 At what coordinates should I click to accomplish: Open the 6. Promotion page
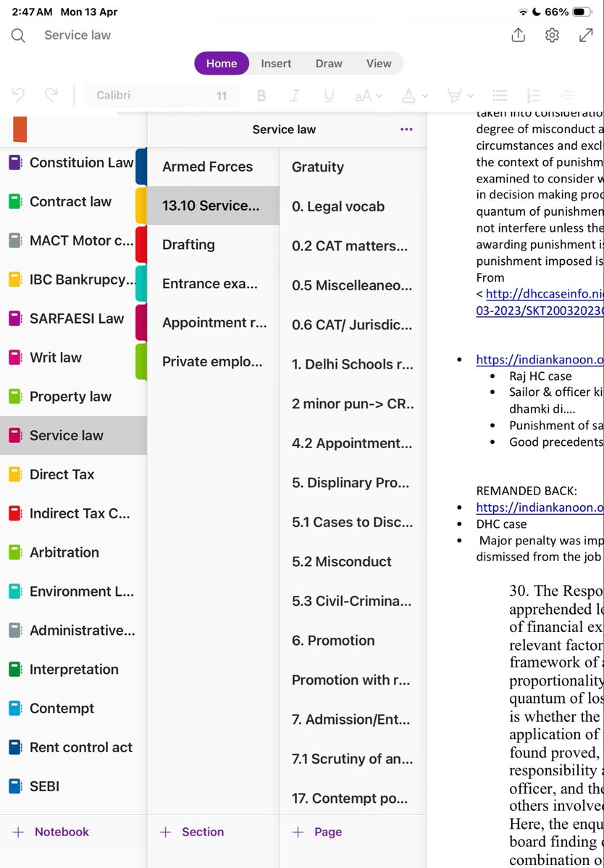coord(353,641)
